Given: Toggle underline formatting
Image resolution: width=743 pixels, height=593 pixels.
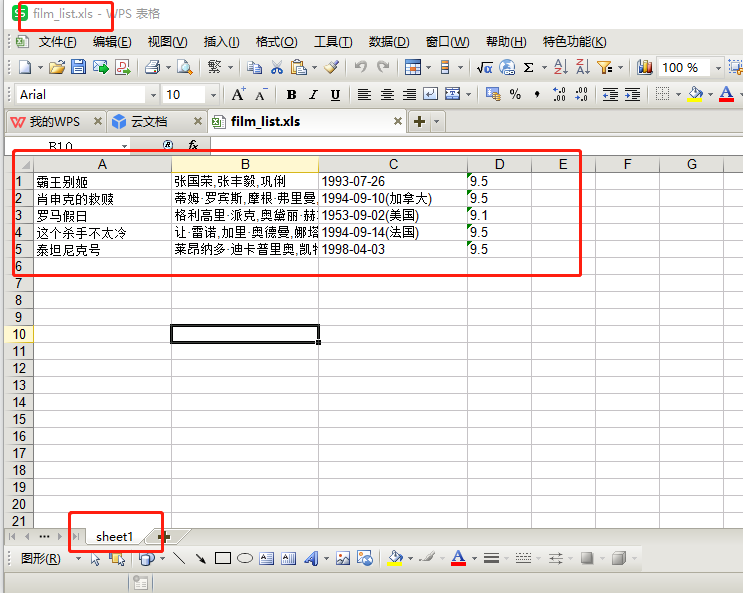Looking at the screenshot, I should [335, 95].
